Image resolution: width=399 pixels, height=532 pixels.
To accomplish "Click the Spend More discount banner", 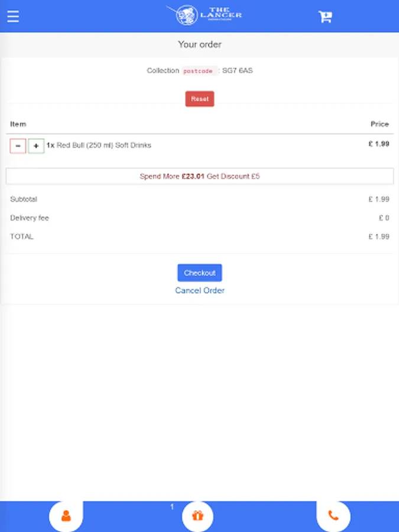I will point(199,176).
